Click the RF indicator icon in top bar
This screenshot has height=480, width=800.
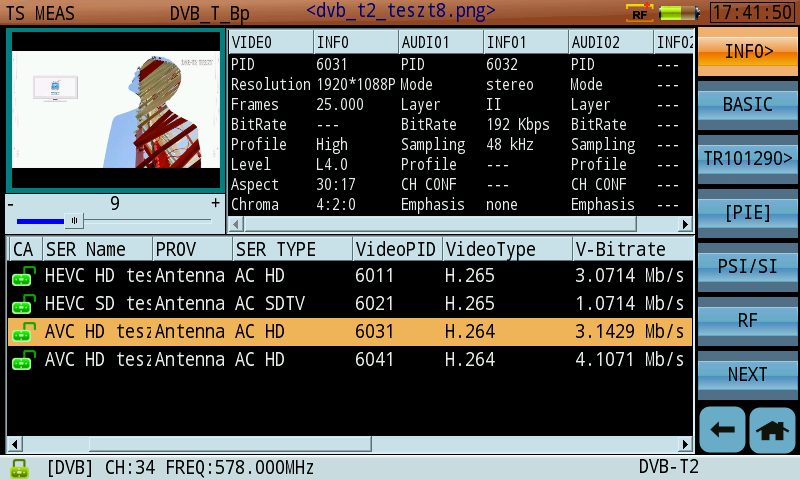[639, 13]
